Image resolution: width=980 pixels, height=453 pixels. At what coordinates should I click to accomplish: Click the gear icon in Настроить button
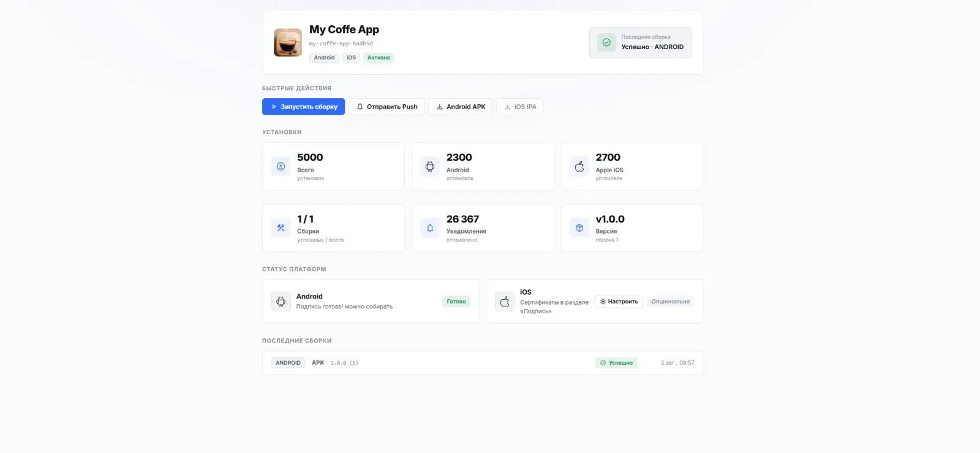(603, 302)
